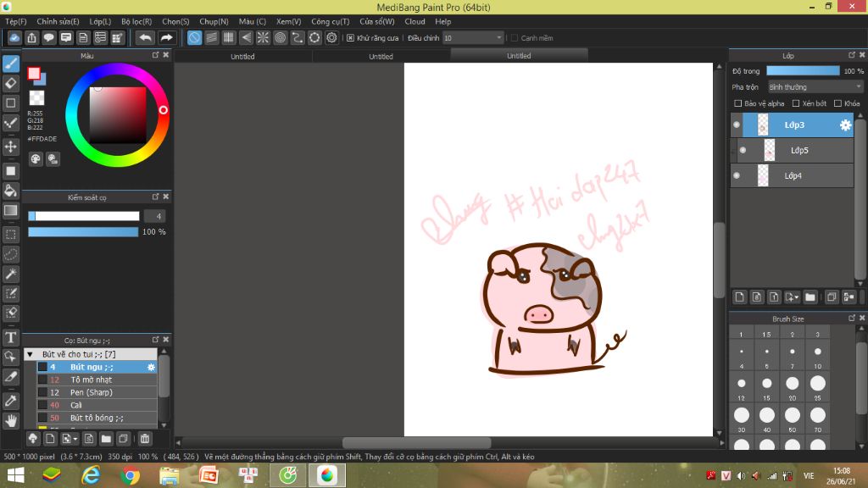This screenshot has width=868, height=488.
Task: Pick the Magic Wand tool
Action: (11, 274)
